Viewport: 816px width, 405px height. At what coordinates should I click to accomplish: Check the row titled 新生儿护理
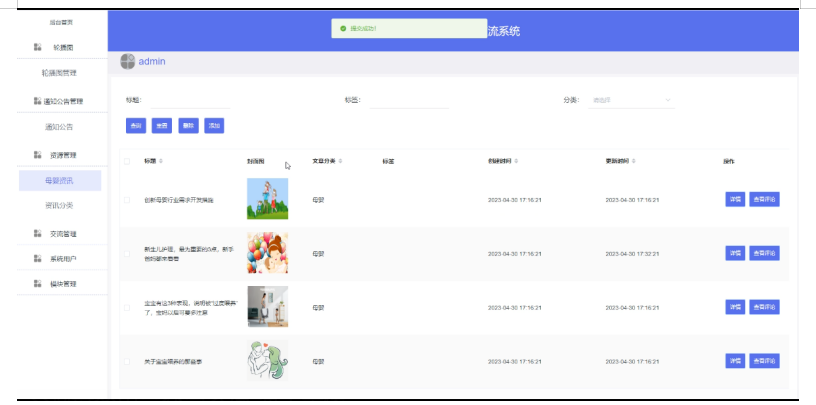coord(127,254)
